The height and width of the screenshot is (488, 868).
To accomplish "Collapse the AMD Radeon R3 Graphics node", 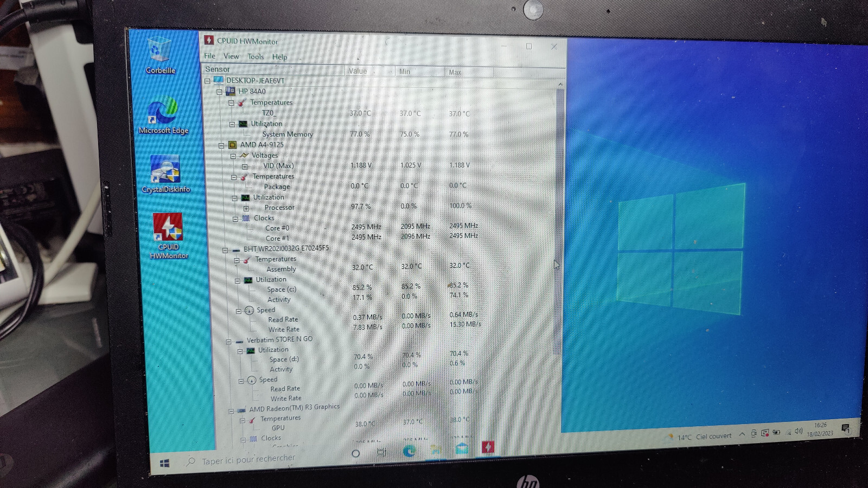I will (231, 411).
